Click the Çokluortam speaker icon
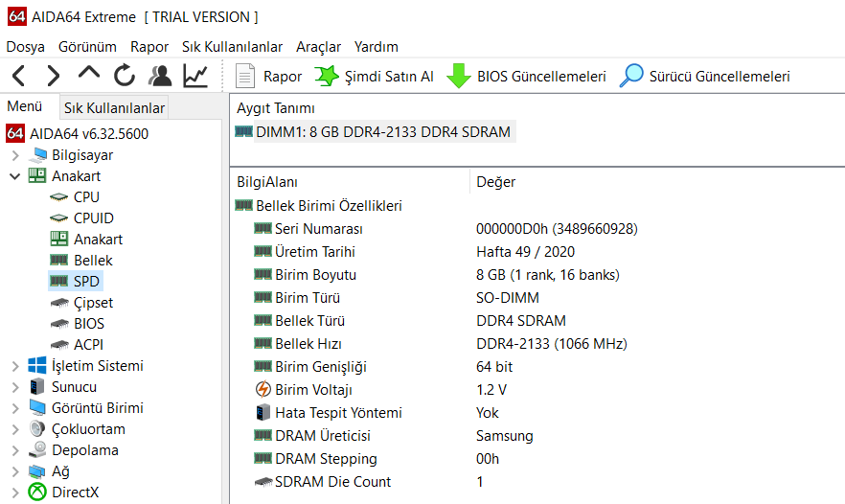The height and width of the screenshot is (504, 845). (x=37, y=429)
